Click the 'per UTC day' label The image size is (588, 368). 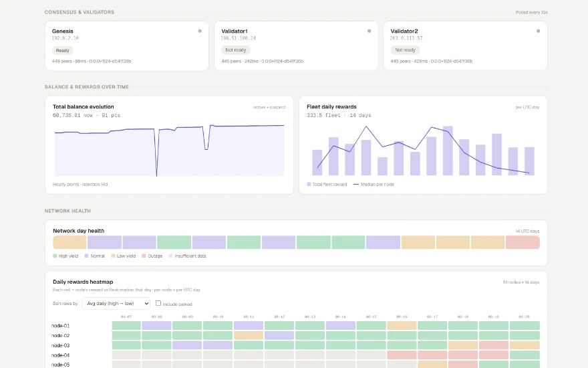(x=527, y=107)
